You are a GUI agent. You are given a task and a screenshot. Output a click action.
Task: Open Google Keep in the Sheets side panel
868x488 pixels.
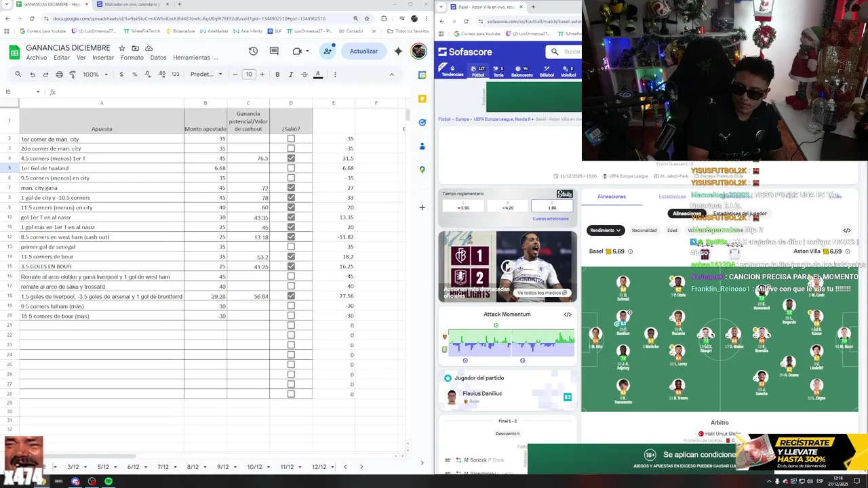(x=422, y=99)
